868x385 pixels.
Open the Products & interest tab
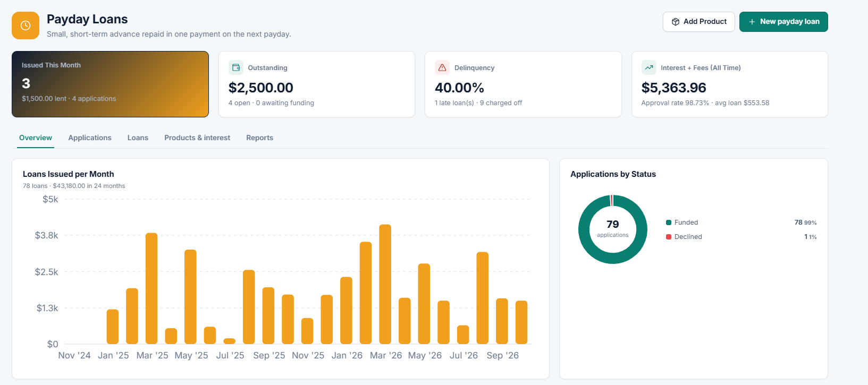click(x=197, y=138)
